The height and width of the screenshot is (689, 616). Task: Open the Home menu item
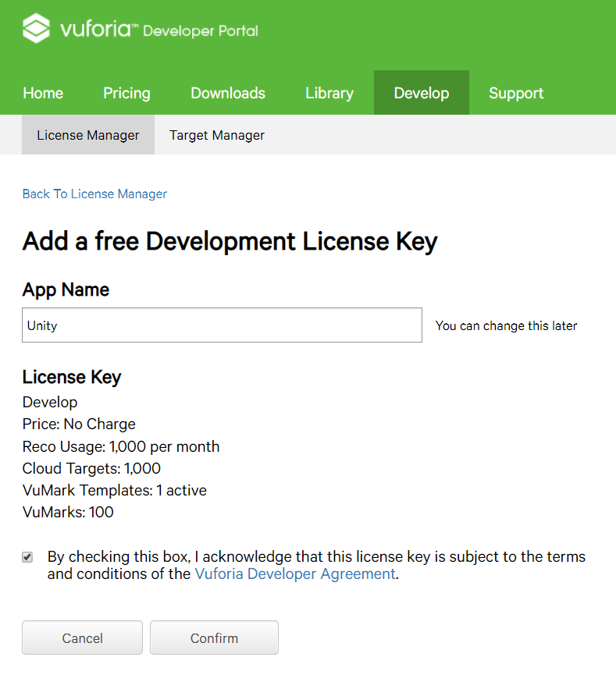(43, 93)
